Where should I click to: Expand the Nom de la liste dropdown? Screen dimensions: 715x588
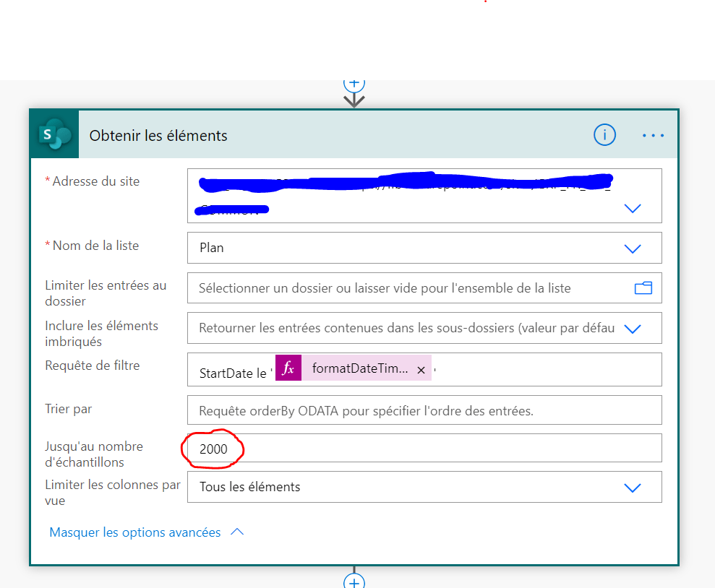click(632, 248)
